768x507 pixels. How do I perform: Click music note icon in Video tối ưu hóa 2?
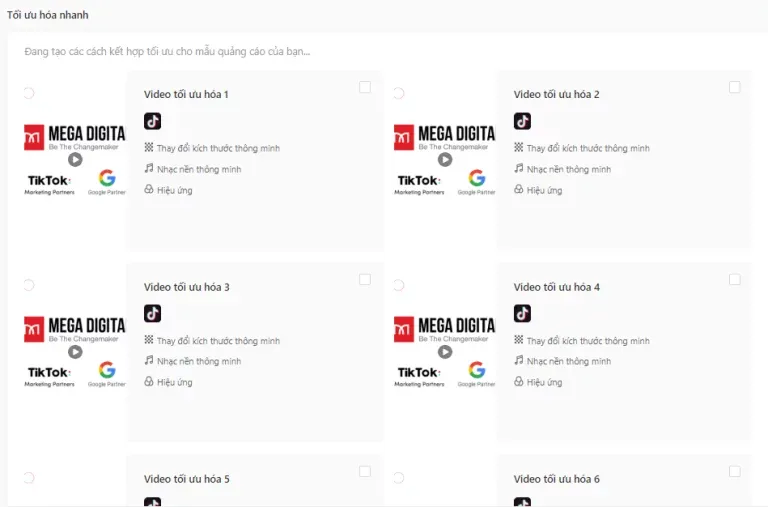click(519, 169)
